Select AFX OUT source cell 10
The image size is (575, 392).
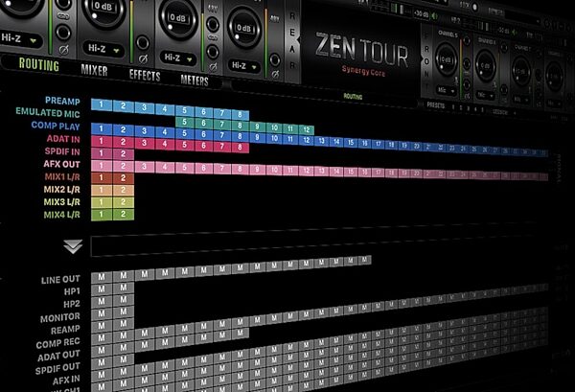(x=274, y=170)
